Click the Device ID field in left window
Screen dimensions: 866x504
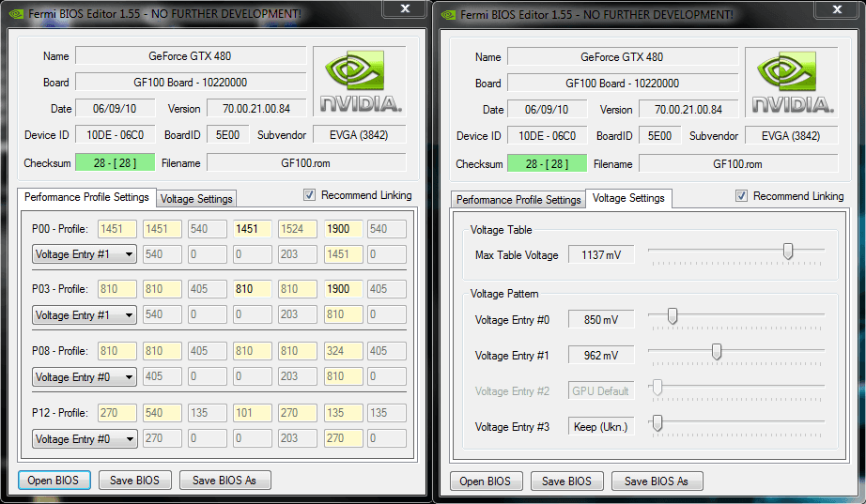coord(115,135)
